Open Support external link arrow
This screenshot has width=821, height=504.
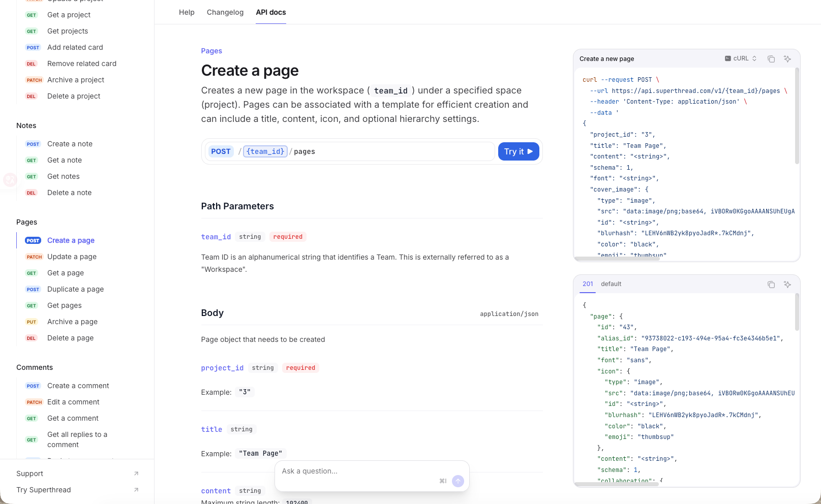click(136, 474)
